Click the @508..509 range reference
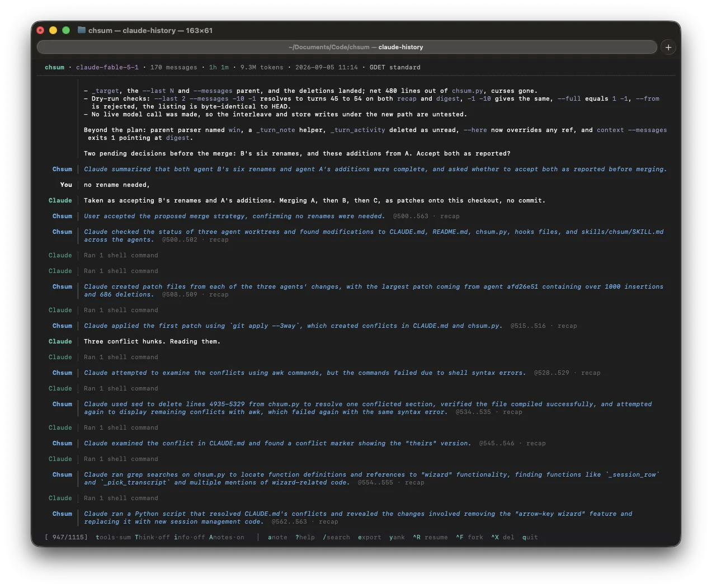The width and height of the screenshot is (712, 588). pos(180,294)
